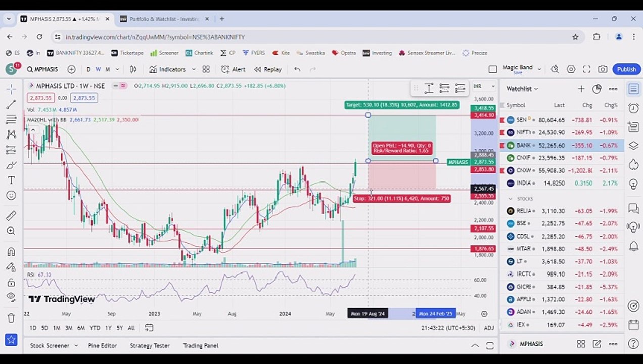Click the trash remove objects icon
643x364 pixels.
(x=11, y=318)
